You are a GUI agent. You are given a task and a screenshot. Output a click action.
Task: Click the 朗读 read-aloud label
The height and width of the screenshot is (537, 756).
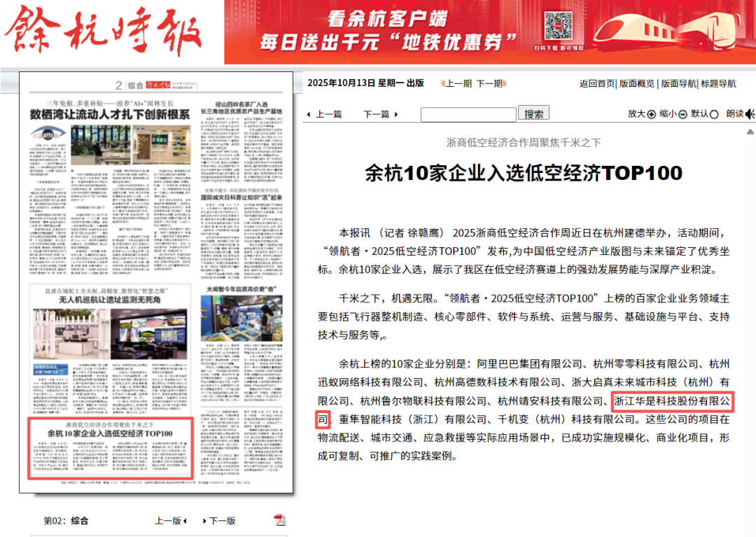(735, 113)
